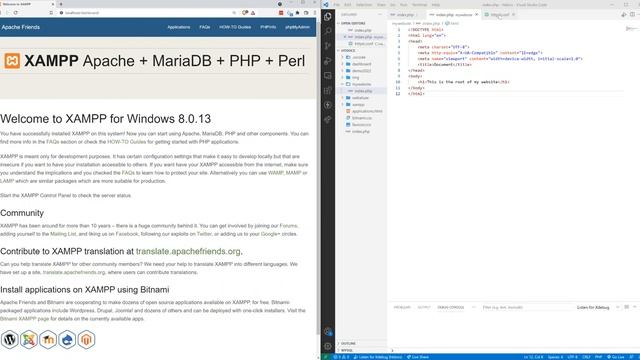640x360 pixels.
Task: Click the Listen for Xdebug status bar item
Action: tap(378, 357)
